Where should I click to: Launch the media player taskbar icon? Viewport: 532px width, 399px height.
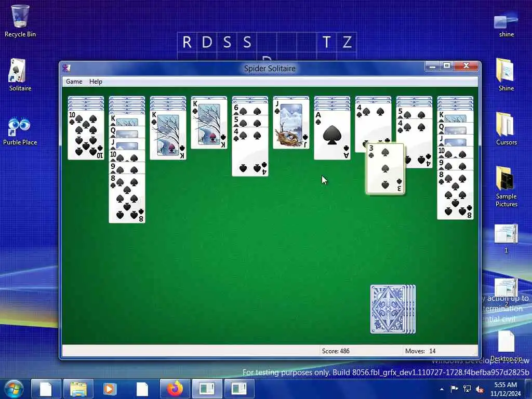tap(110, 389)
